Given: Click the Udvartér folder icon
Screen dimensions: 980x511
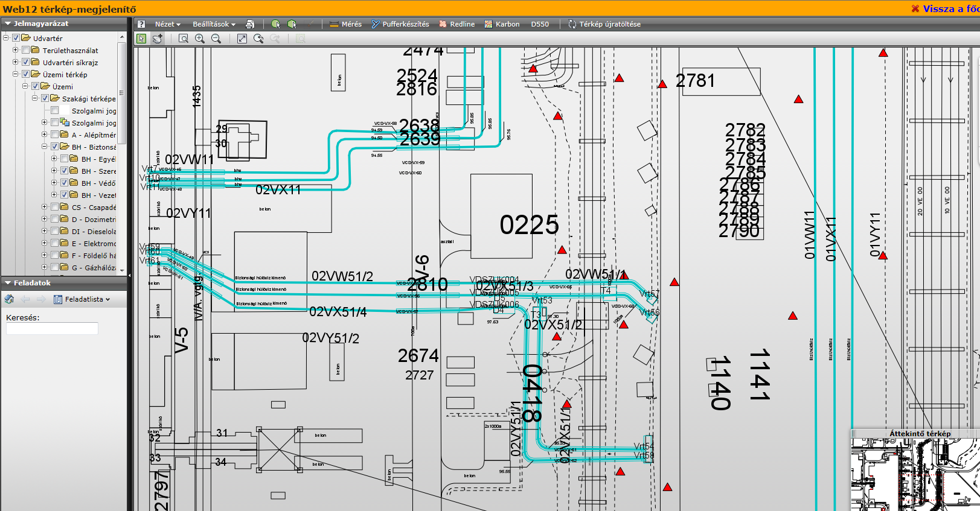Looking at the screenshot, I should 26,38.
